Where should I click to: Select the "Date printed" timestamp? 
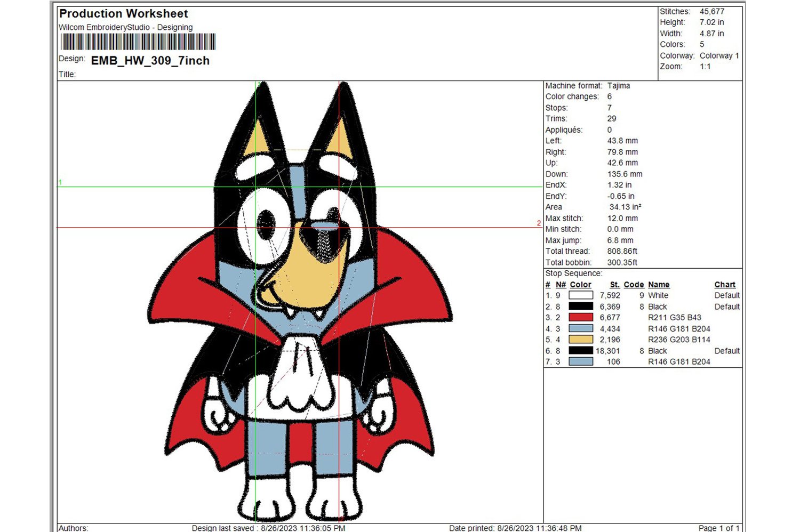coord(515,528)
